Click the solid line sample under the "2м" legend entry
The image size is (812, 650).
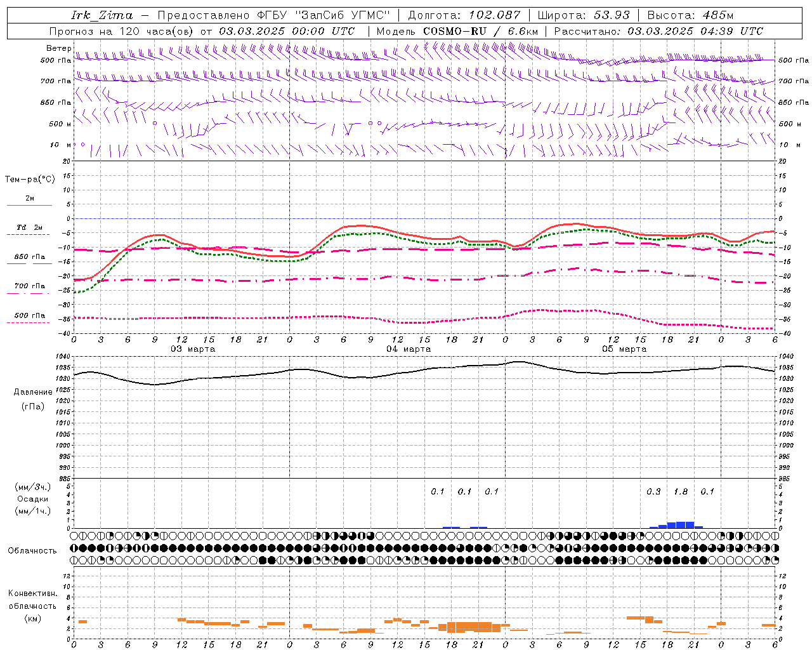point(29,205)
